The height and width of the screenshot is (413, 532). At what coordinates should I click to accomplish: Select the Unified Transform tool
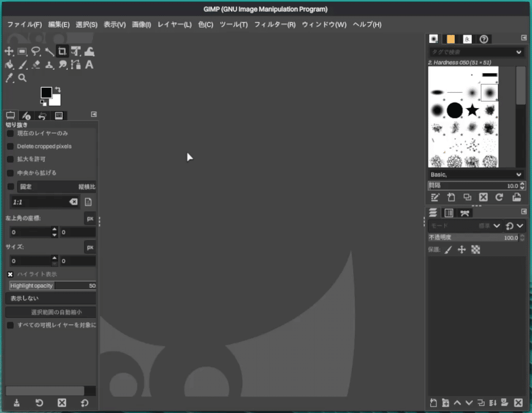point(76,51)
